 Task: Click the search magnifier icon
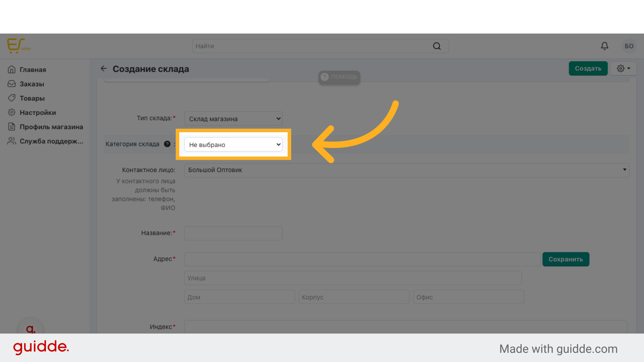[437, 46]
